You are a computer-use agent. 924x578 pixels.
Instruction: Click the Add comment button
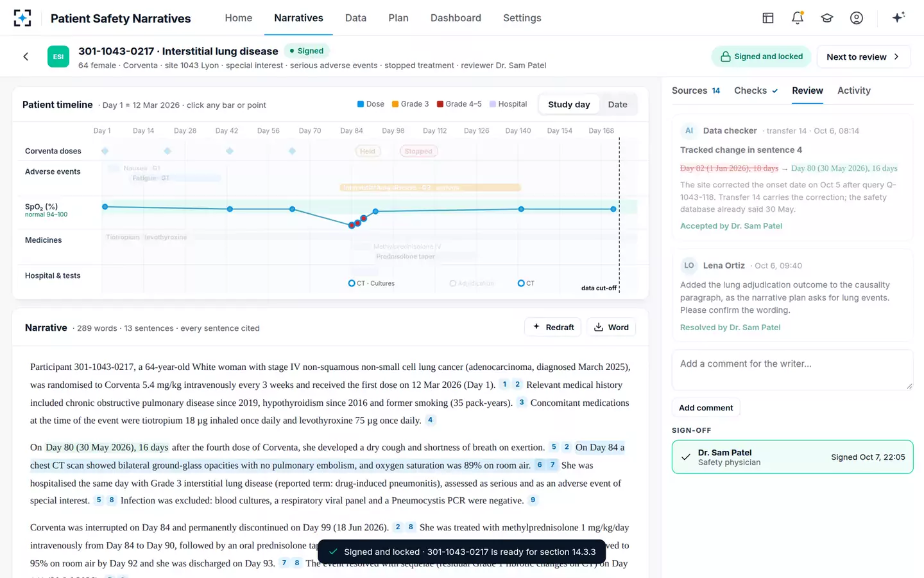(706, 408)
